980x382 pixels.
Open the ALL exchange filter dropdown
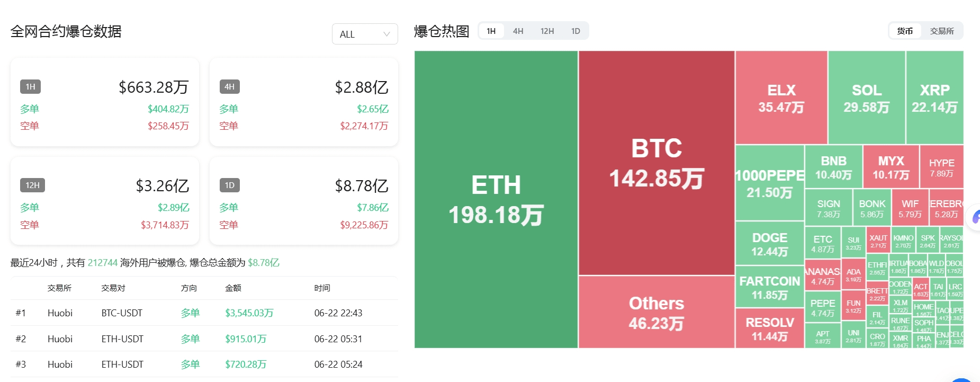(364, 34)
